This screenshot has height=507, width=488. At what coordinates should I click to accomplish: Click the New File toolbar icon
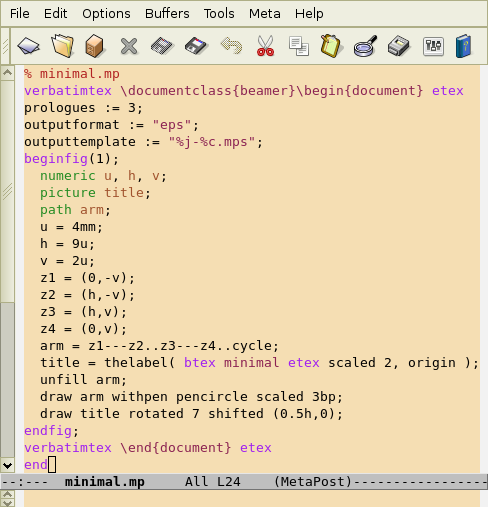point(29,46)
